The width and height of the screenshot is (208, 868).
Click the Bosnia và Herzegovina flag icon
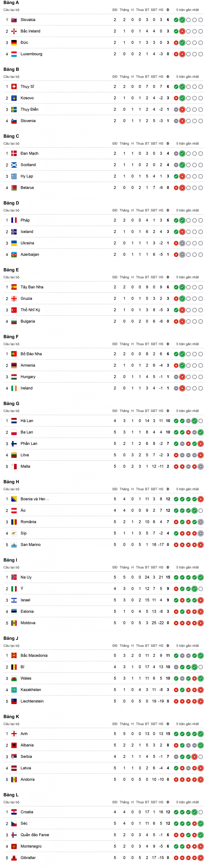point(14,499)
